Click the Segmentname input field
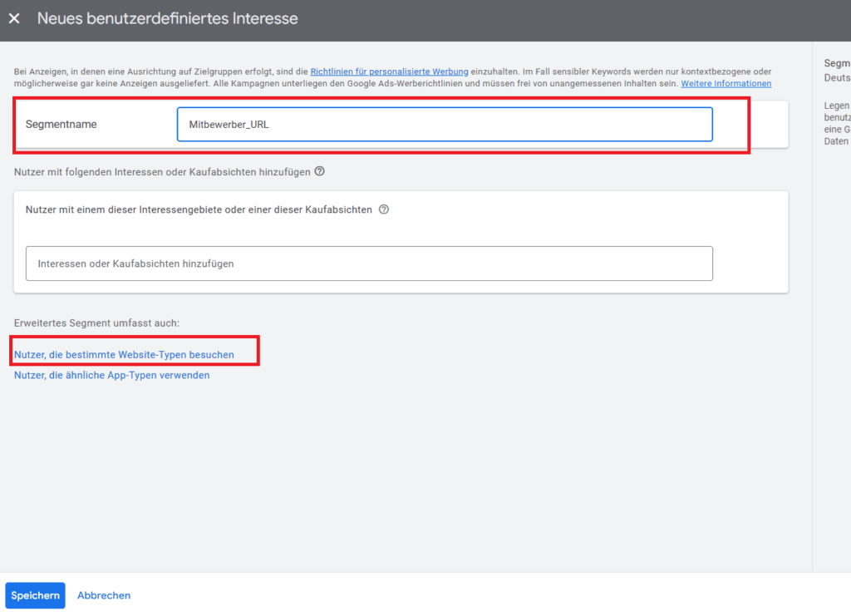The image size is (851, 616). click(x=445, y=125)
